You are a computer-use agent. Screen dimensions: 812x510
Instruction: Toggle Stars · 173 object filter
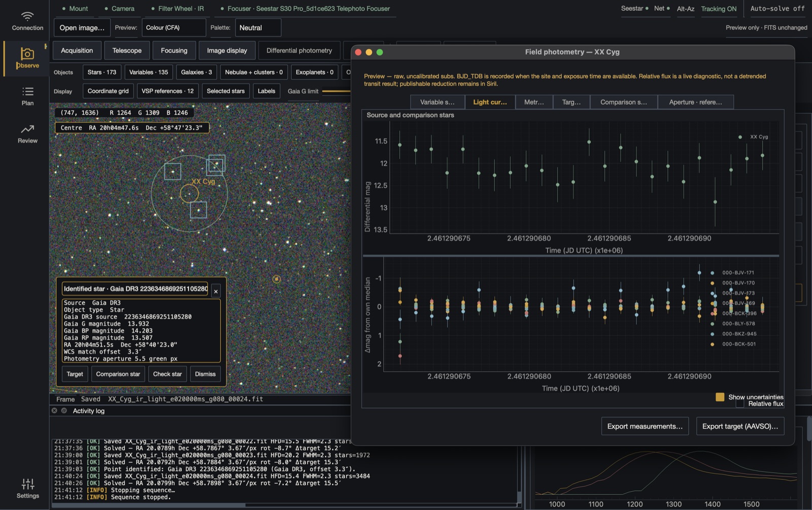(x=102, y=72)
